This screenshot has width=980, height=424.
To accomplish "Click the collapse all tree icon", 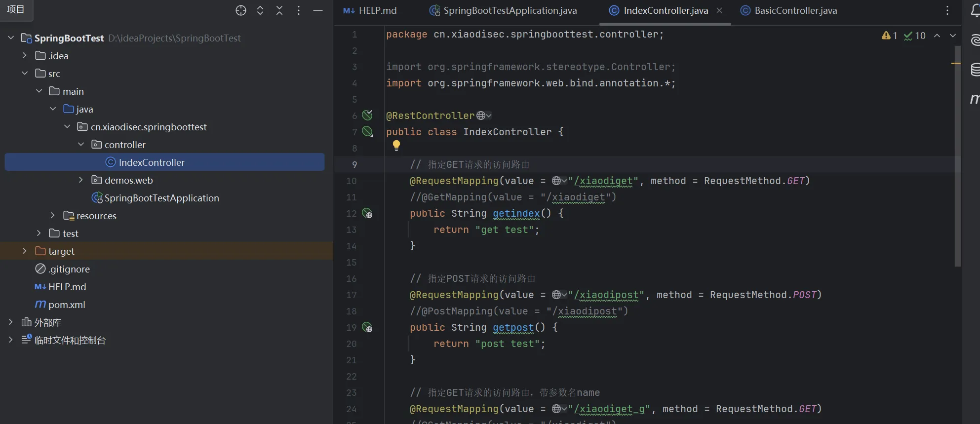I will click(x=279, y=10).
